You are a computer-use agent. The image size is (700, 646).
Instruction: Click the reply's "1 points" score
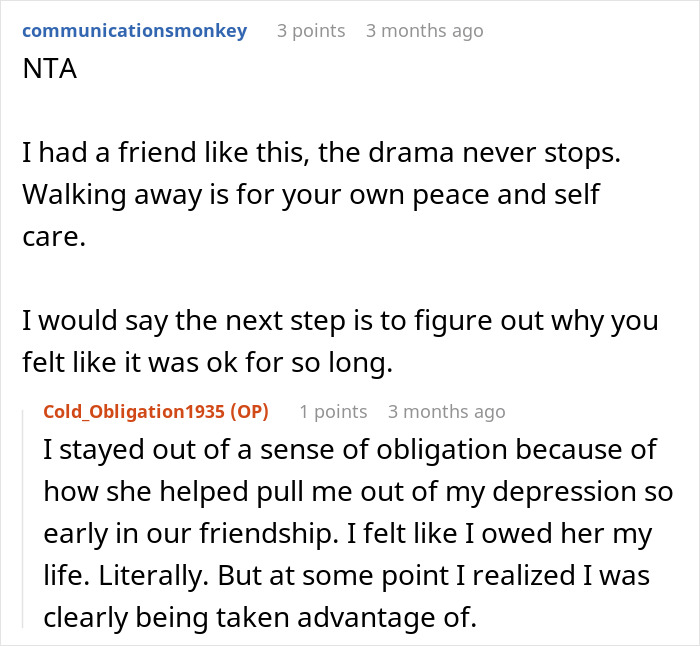point(333,412)
